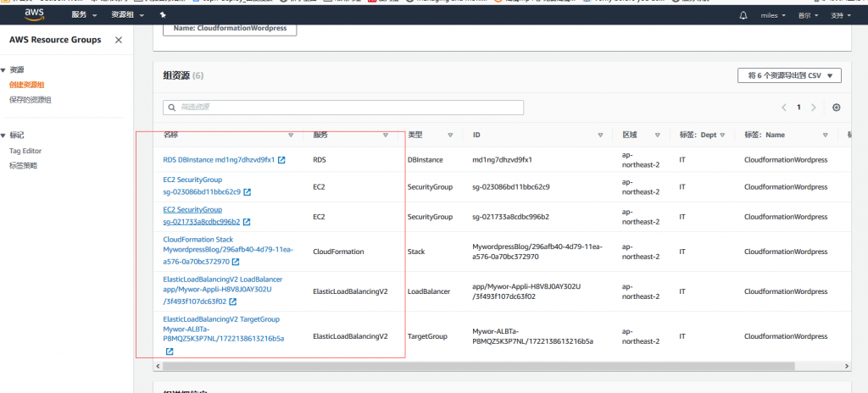This screenshot has height=393, width=868.
Task: Sort by 标签: Dept column arrow
Action: point(722,135)
